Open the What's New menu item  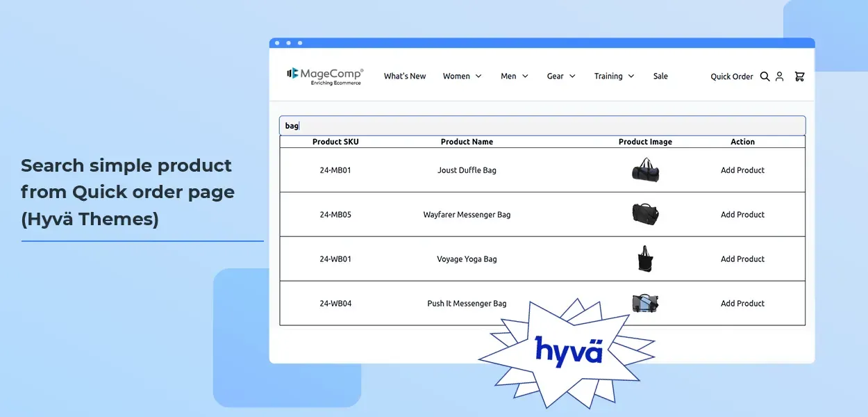point(405,76)
